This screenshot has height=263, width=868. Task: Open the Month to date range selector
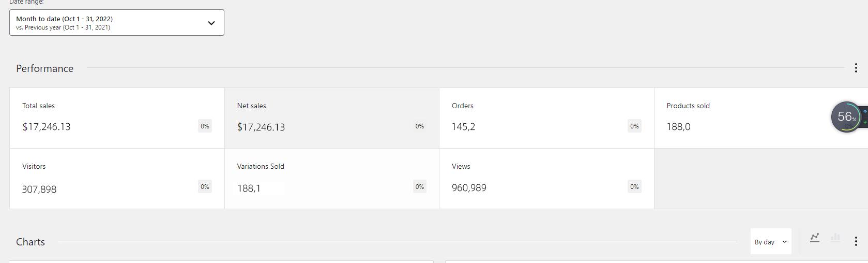pos(117,23)
